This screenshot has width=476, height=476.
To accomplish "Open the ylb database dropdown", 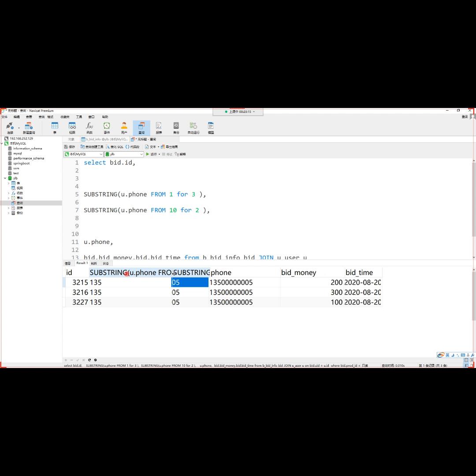I will tap(124, 154).
